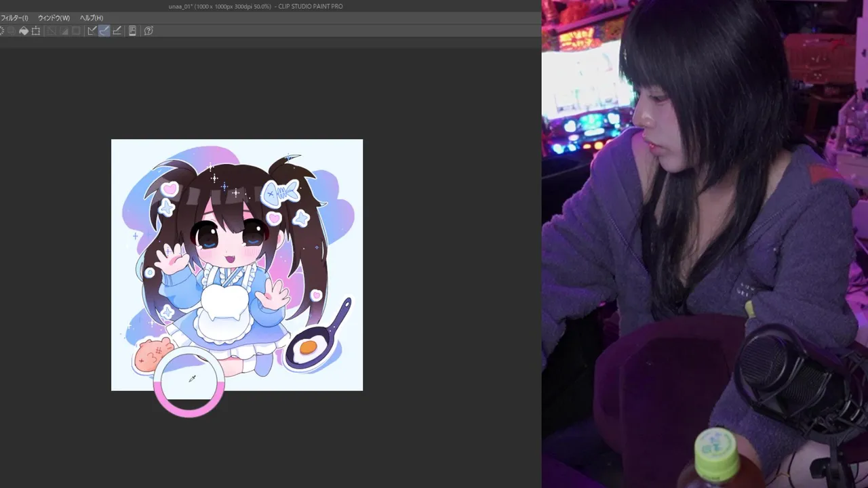This screenshot has width=868, height=488.
Task: Click the chibi girl artwork canvas
Action: tap(237, 265)
